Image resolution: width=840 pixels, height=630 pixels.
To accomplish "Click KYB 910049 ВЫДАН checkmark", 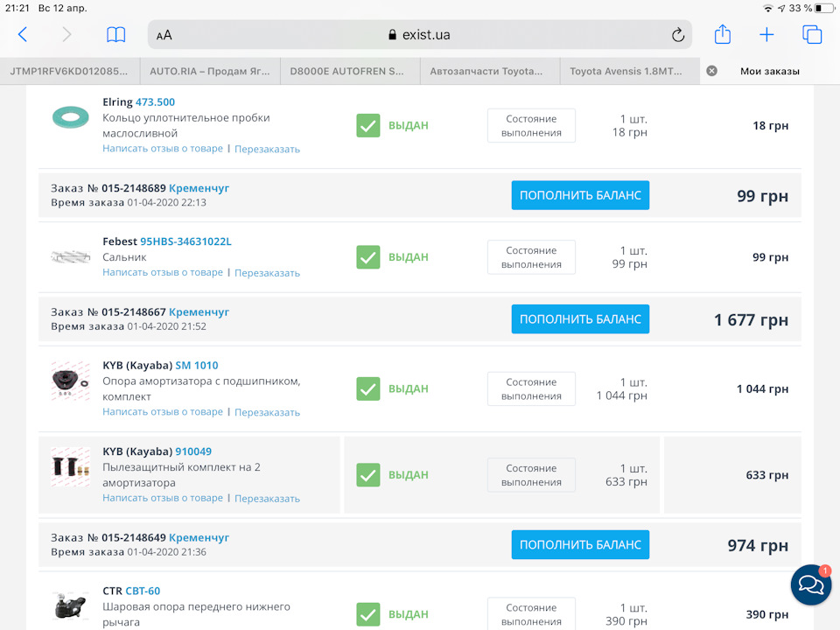I will tap(368, 475).
